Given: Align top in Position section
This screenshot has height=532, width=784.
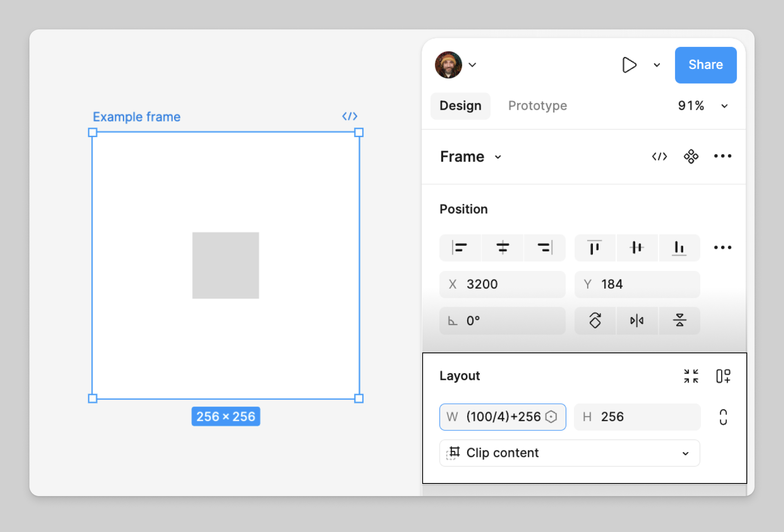Looking at the screenshot, I should point(595,248).
